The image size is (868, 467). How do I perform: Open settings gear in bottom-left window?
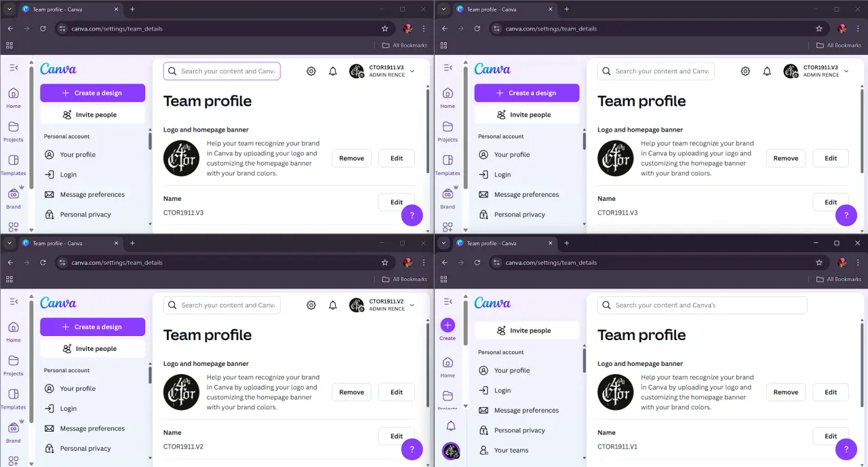tap(311, 305)
